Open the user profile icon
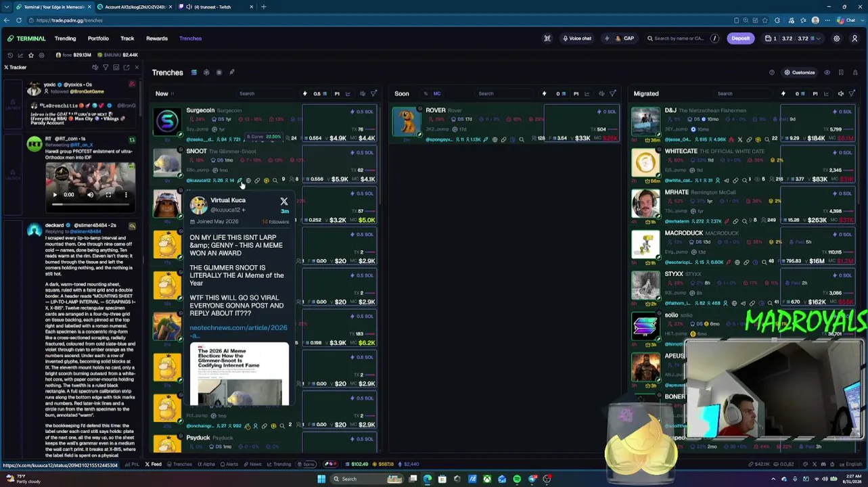This screenshot has height=487, width=868. coord(854,39)
